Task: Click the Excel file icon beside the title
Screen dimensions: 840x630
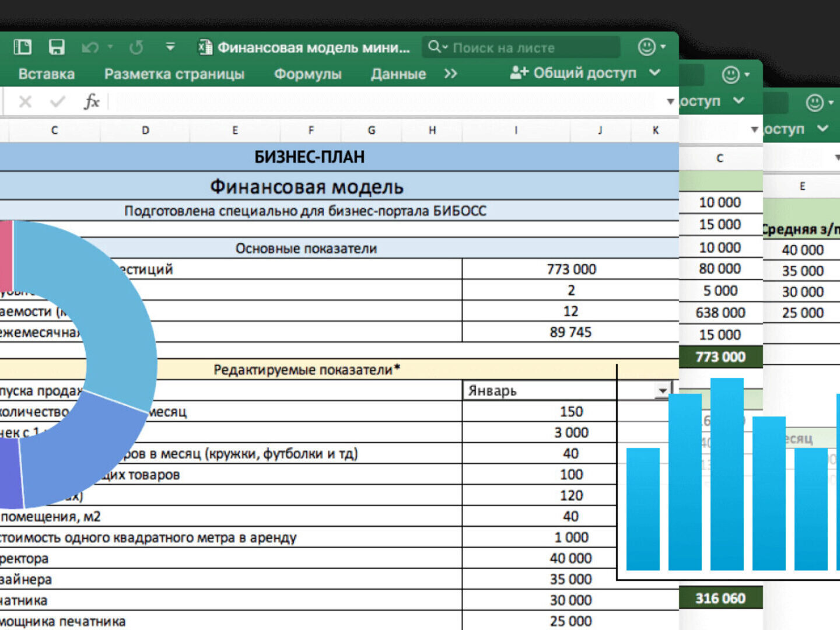Action: 205,47
